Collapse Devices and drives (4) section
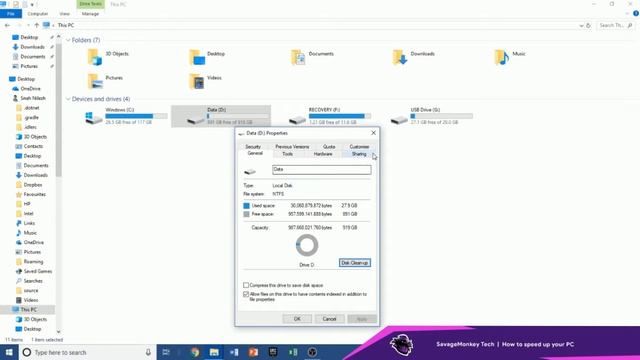This screenshot has width=640, height=360. coord(68,99)
